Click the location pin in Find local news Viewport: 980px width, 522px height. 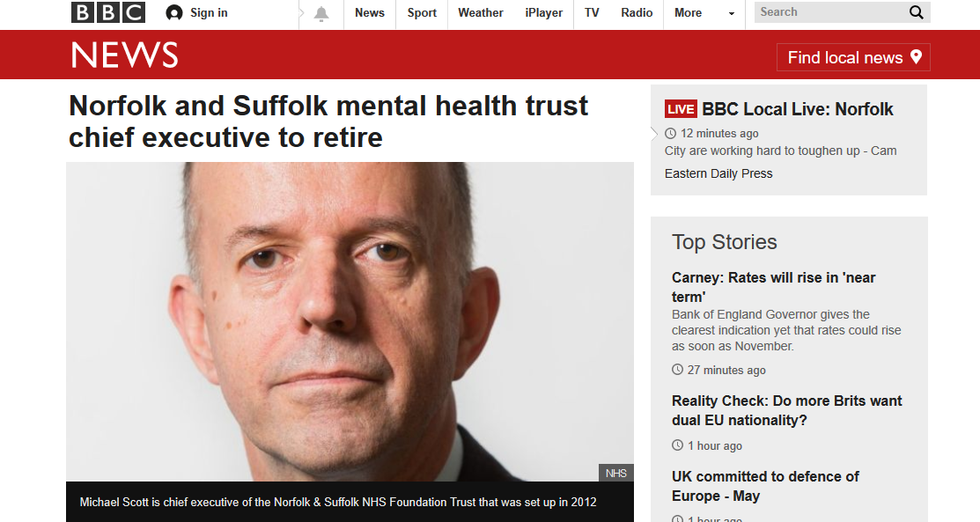(917, 57)
